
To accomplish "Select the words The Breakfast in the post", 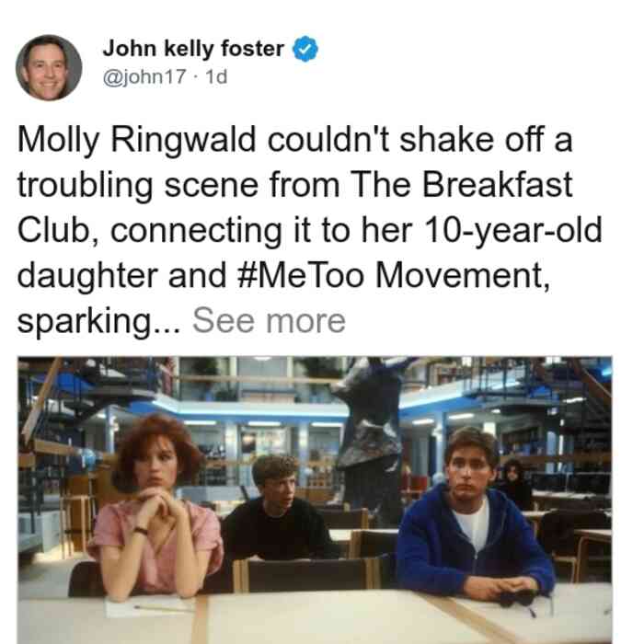I will click(461, 184).
